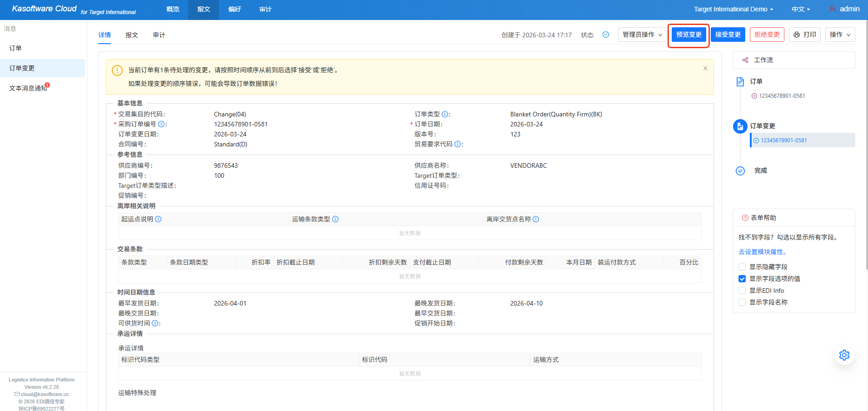Enable the 显示隐藏字段 checkbox
This screenshot has width=868, height=411.
click(x=742, y=267)
